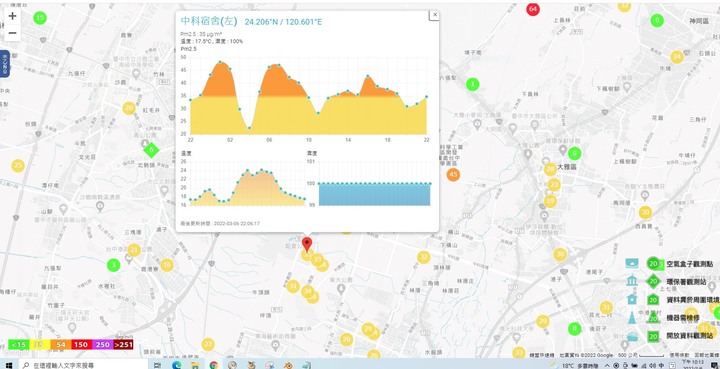Click the coordinates 24.206°N / 120.601°E
The width and height of the screenshot is (720, 369).
click(283, 22)
